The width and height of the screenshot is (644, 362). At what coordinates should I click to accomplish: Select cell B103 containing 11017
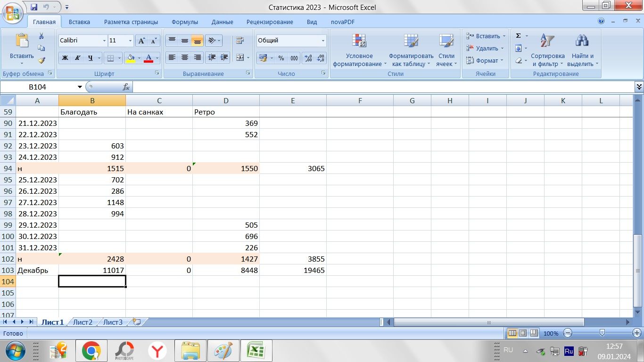coord(92,271)
